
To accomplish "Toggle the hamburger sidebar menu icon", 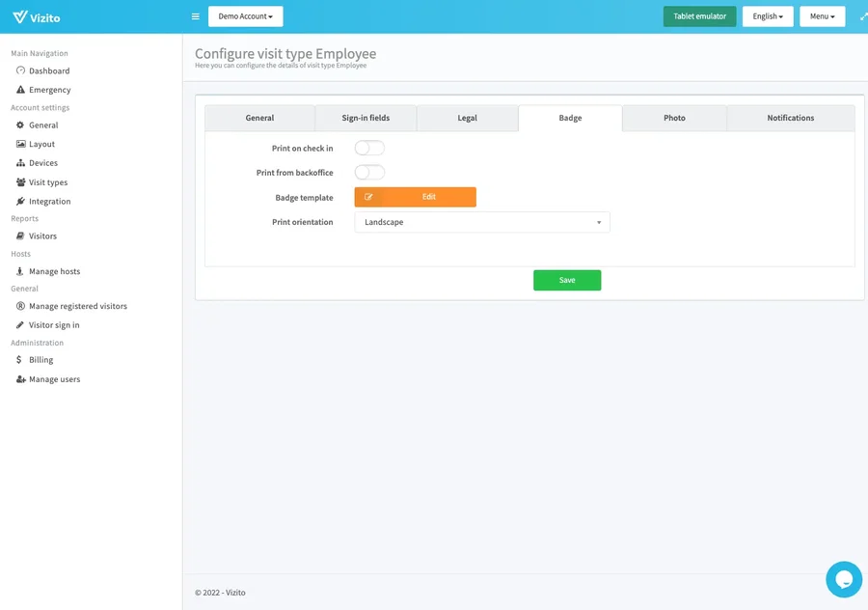I will (196, 16).
